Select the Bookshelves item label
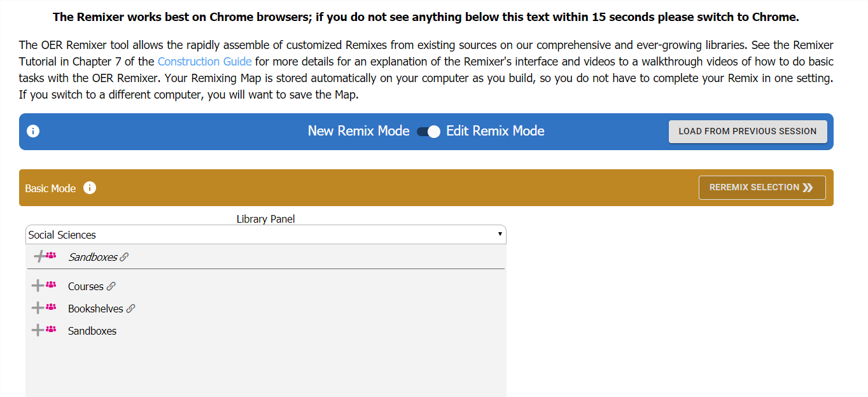Viewport: 868px width, 397px height. pos(95,309)
